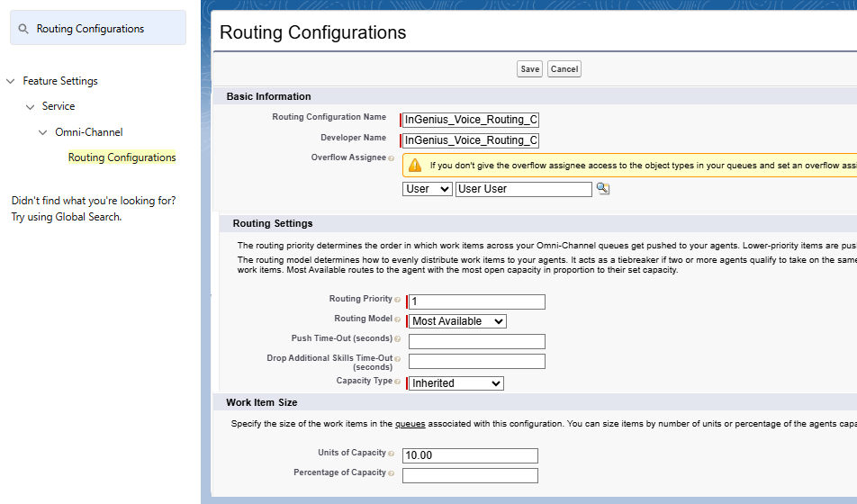Click help icon next to Push Time-Out
This screenshot has width=857, height=504.
(398, 339)
